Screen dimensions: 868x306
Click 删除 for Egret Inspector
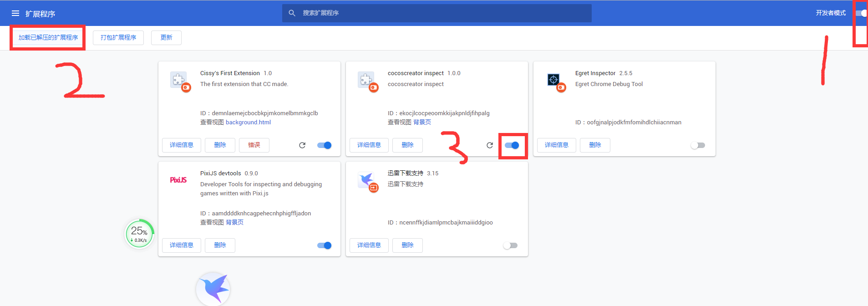595,145
